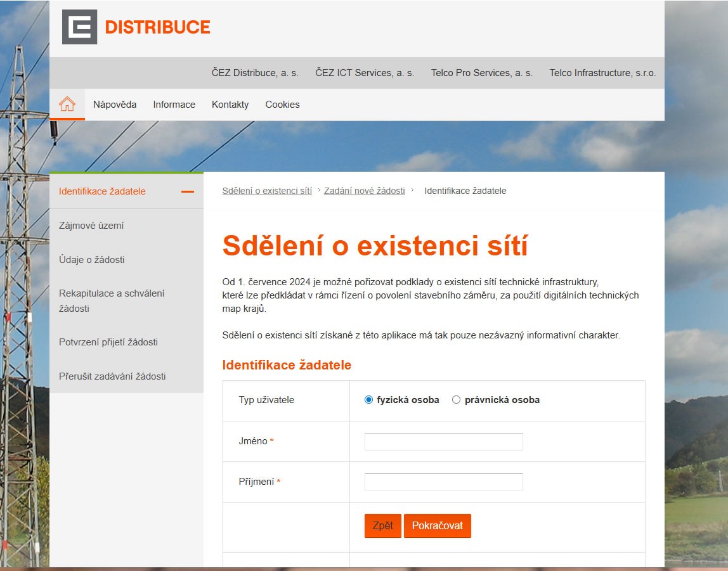Viewport: 728px width, 571px height.
Task: Click the ČEZ Distribuce, a. s. link
Action: pyautogui.click(x=255, y=73)
